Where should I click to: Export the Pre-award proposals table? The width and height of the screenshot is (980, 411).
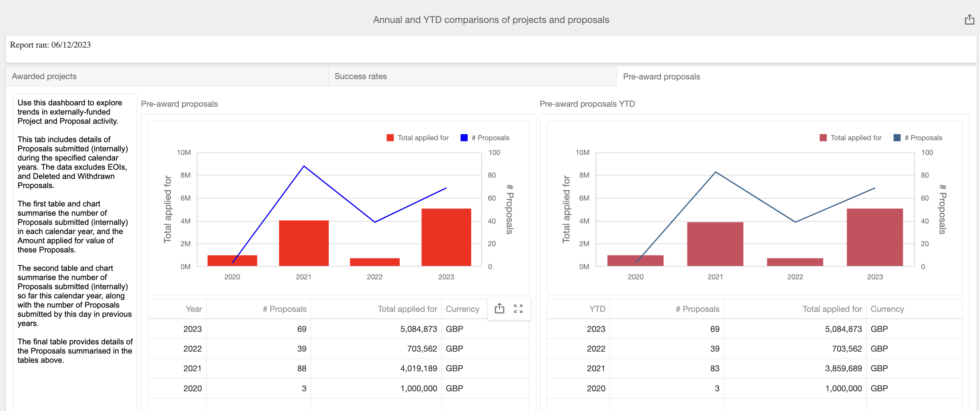point(499,308)
